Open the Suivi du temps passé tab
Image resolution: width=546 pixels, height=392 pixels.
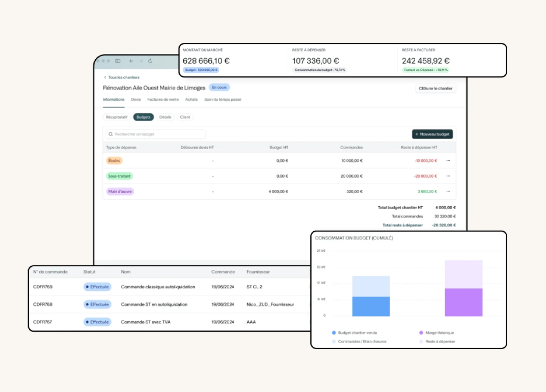[223, 100]
